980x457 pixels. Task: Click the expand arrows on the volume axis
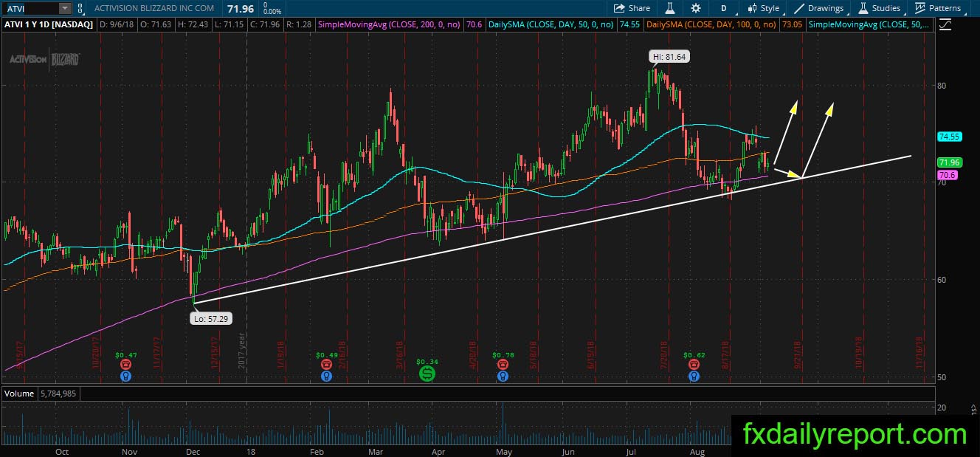[973, 409]
